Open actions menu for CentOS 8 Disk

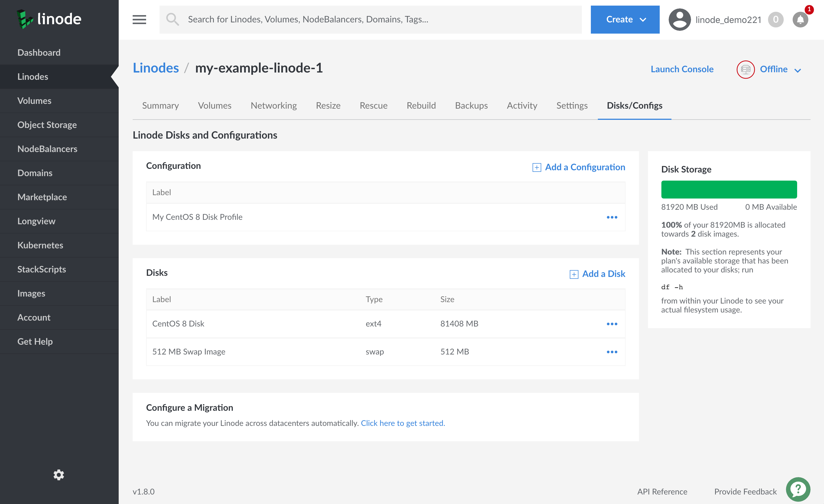tap(612, 324)
